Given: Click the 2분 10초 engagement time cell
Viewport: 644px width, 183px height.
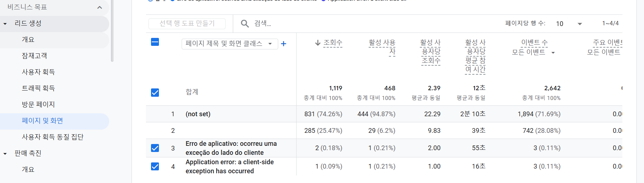Looking at the screenshot, I should tap(473, 114).
